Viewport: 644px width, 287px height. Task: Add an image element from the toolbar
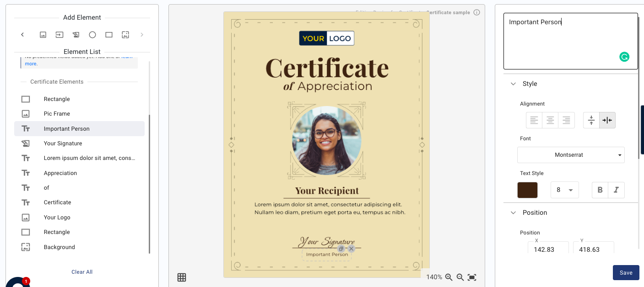[x=43, y=35]
